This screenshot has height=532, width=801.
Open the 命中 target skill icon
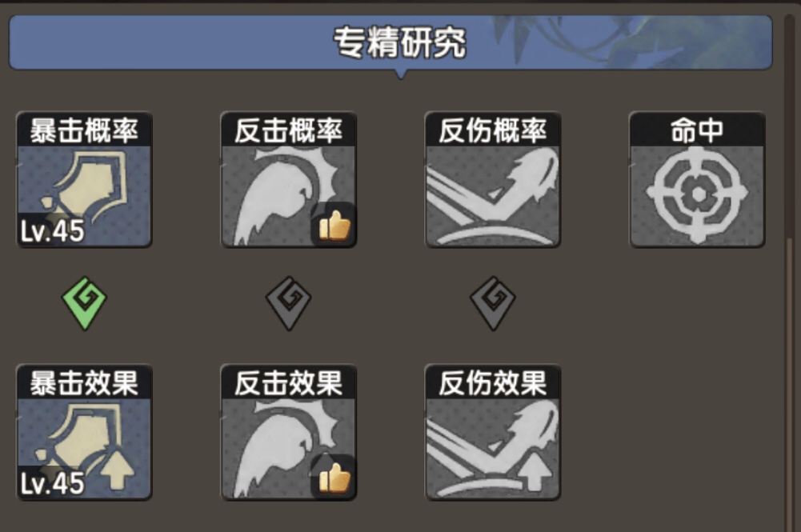click(x=697, y=180)
